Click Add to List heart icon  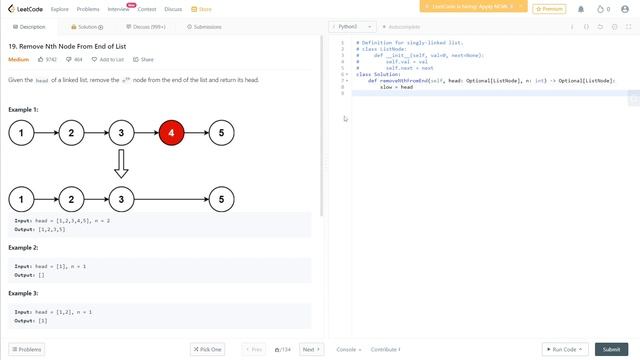click(x=94, y=60)
